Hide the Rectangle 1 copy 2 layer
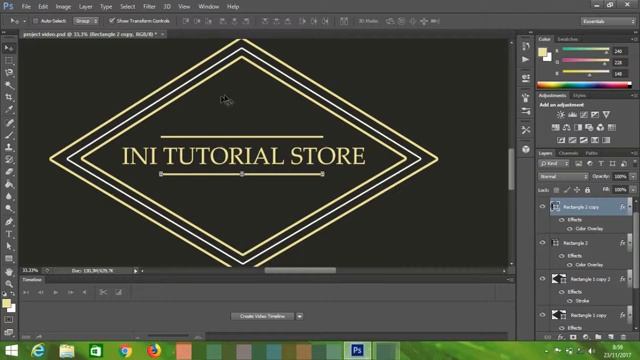Image resolution: width=640 pixels, height=360 pixels. pos(542,279)
